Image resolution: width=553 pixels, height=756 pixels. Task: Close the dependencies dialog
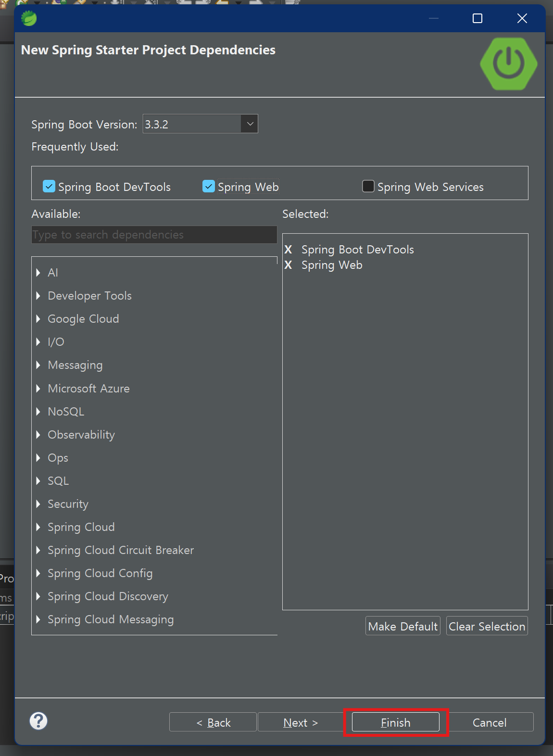522,18
